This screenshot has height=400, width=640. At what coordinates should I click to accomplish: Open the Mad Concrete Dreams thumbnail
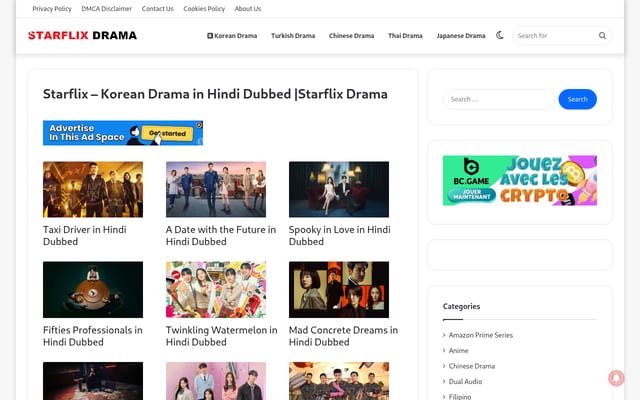coord(339,290)
